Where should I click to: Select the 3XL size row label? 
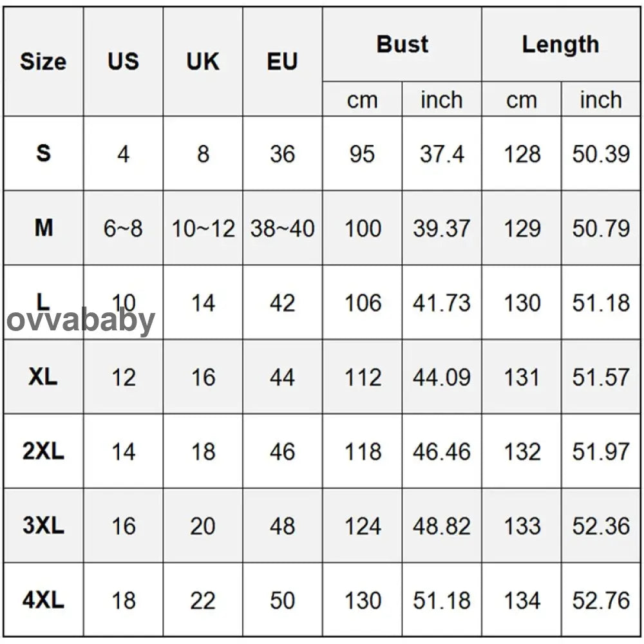[x=43, y=526]
